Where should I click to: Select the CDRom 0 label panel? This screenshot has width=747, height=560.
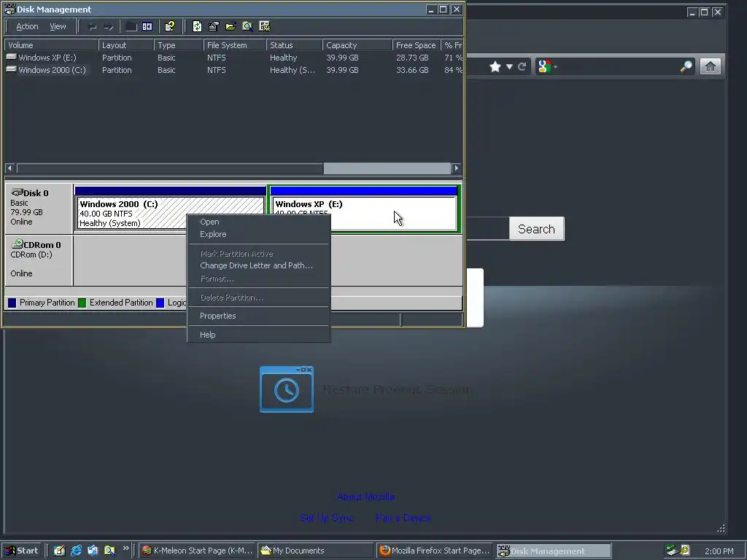tap(39, 260)
